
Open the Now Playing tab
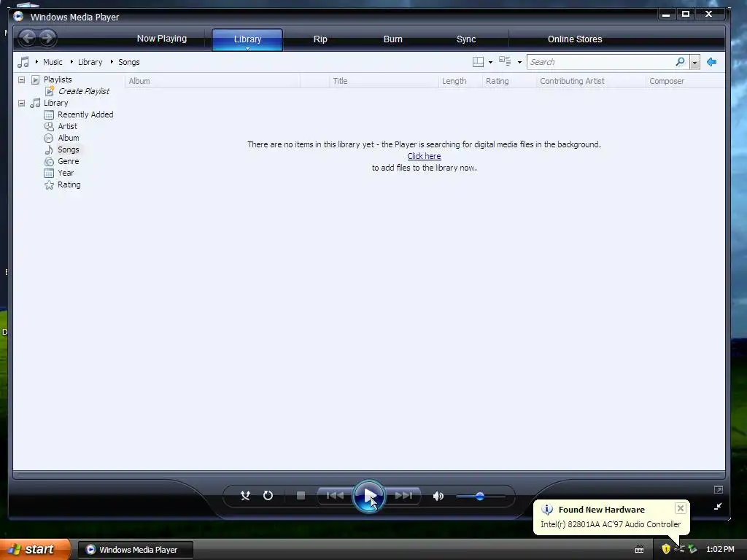click(161, 39)
